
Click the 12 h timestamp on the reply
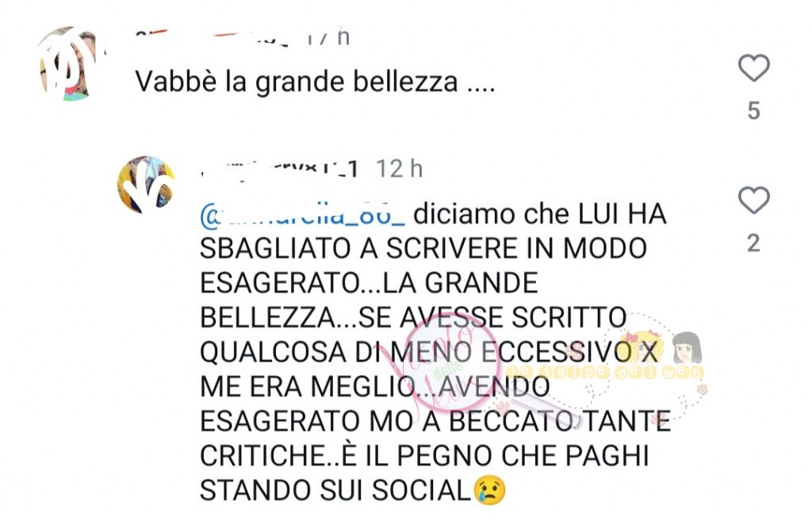click(x=400, y=169)
